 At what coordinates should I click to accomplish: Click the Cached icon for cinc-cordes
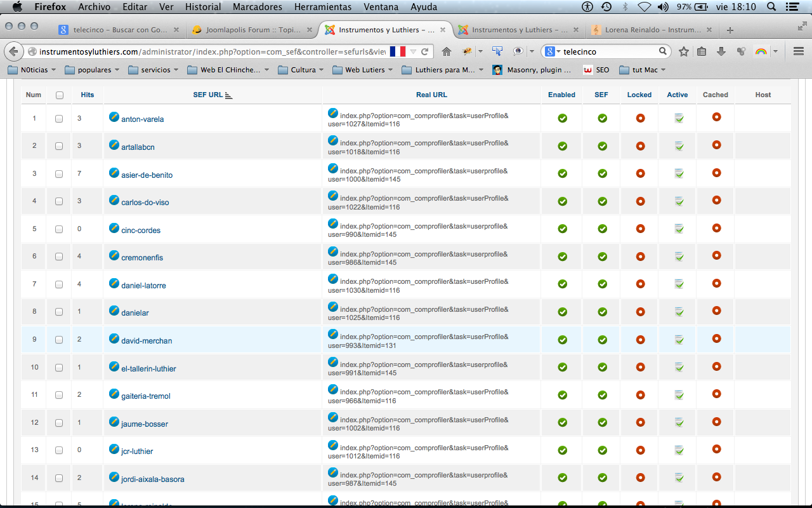[x=716, y=227]
